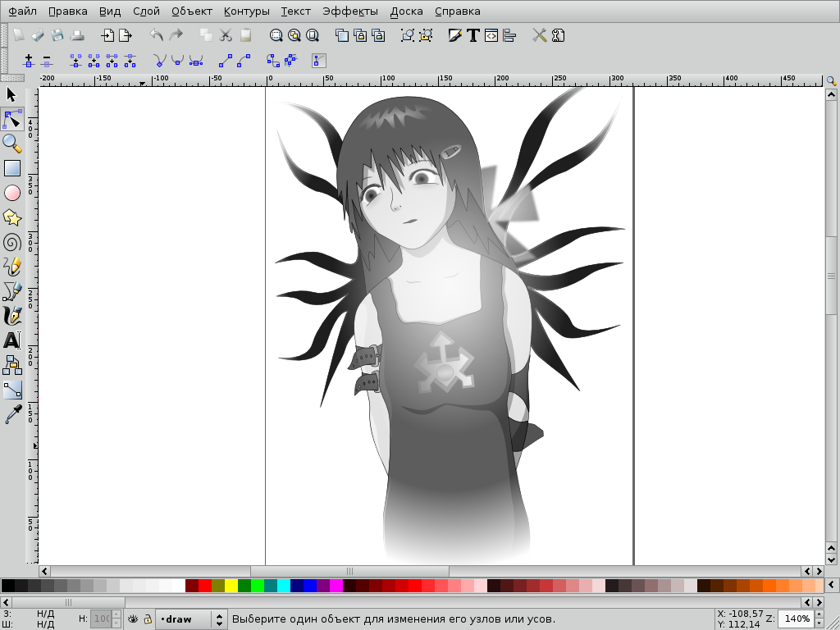Expand the color palette menu arrow
840x630 pixels.
(x=831, y=586)
